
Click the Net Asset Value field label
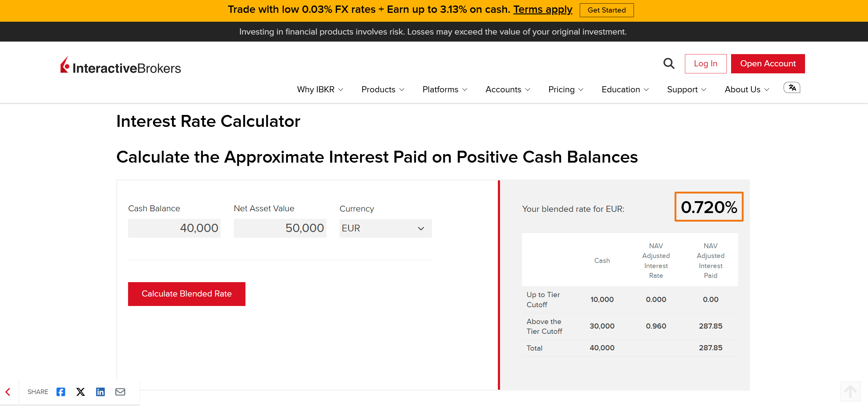(x=264, y=208)
